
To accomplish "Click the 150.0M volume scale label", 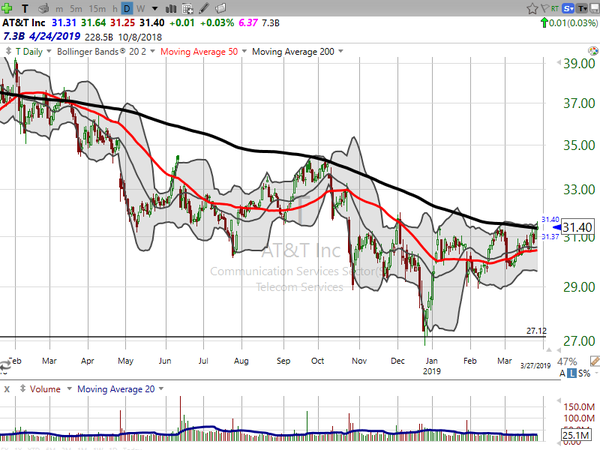I will [x=579, y=407].
